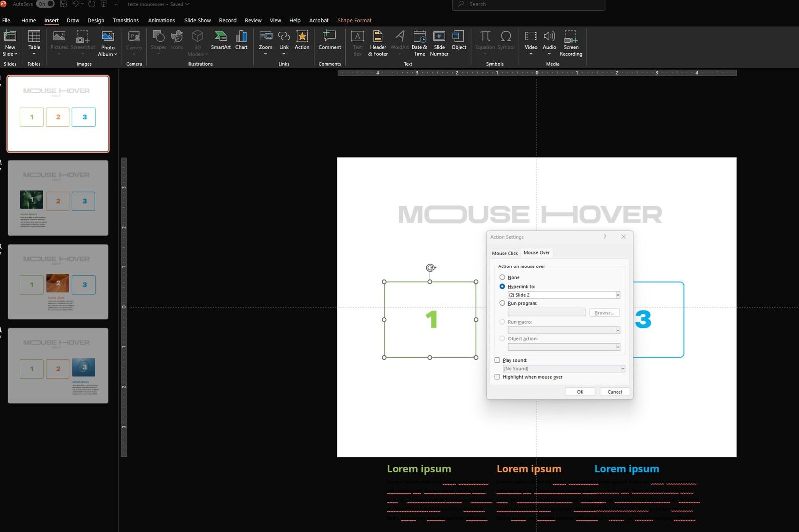Screen dimensions: 799x532
Task: Select the third slide thumbnail
Action: [x=58, y=281]
